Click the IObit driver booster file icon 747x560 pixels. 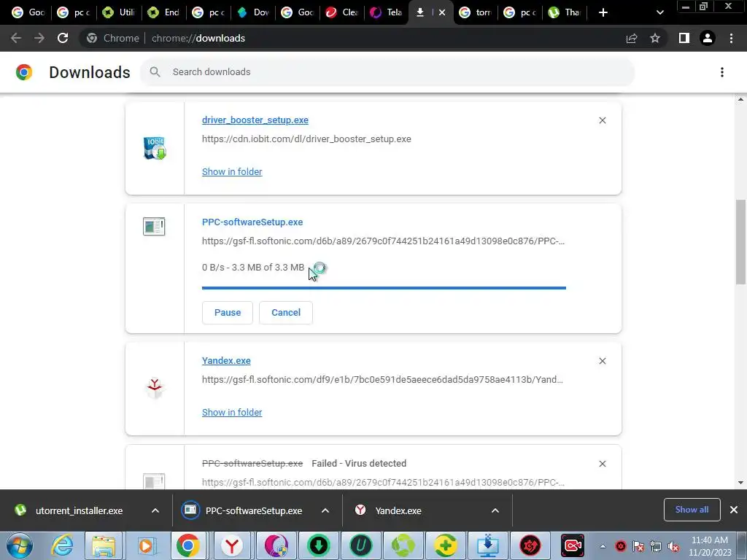coord(155,148)
